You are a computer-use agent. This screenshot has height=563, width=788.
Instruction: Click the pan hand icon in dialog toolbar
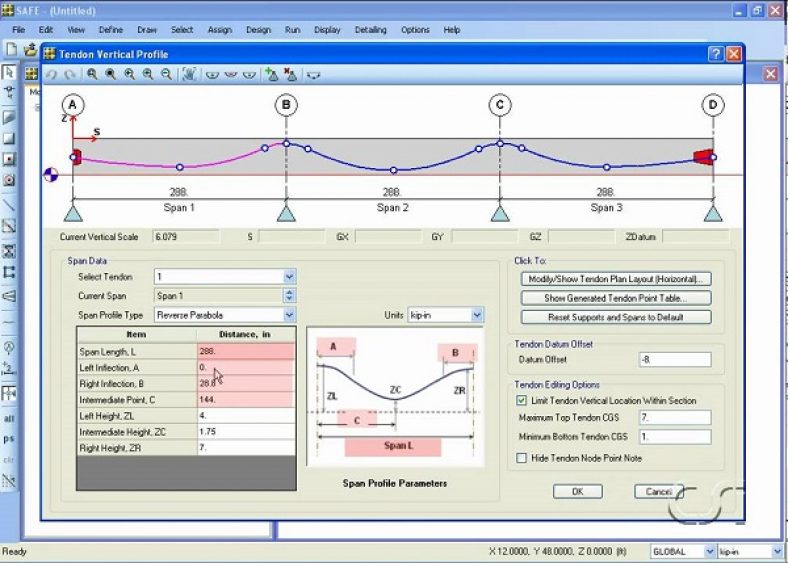point(189,74)
